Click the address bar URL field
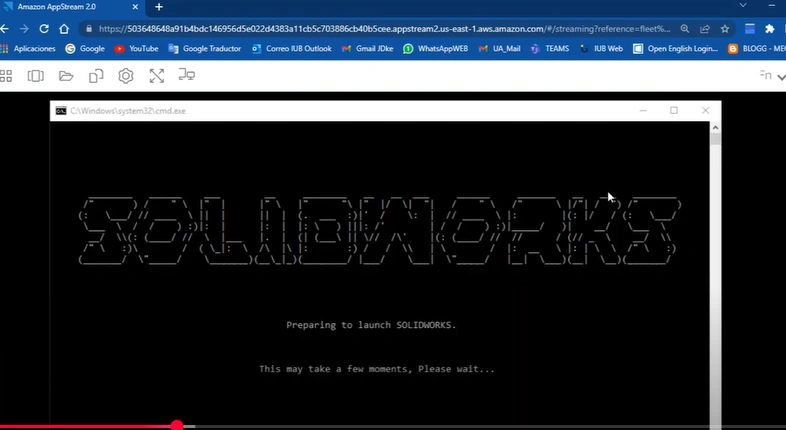This screenshot has height=430, width=786. click(x=384, y=29)
